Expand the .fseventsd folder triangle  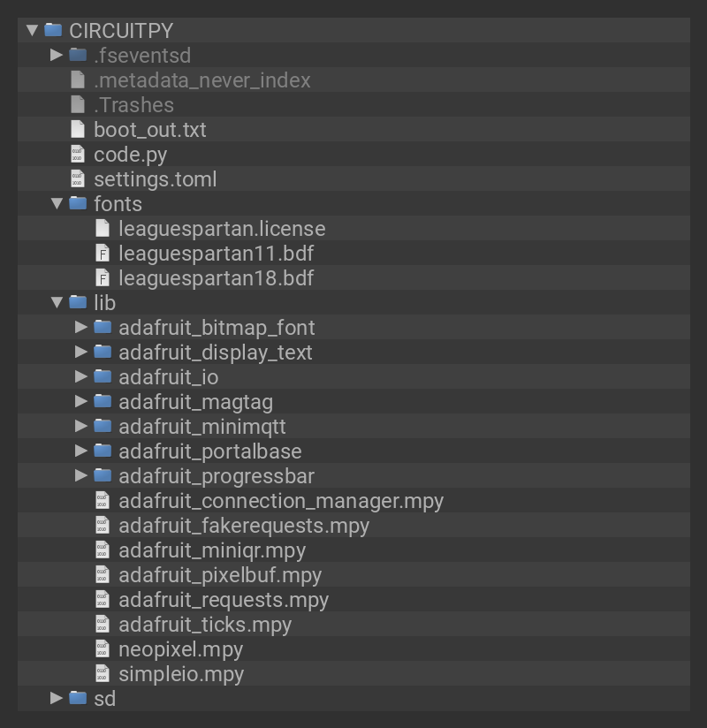57,55
